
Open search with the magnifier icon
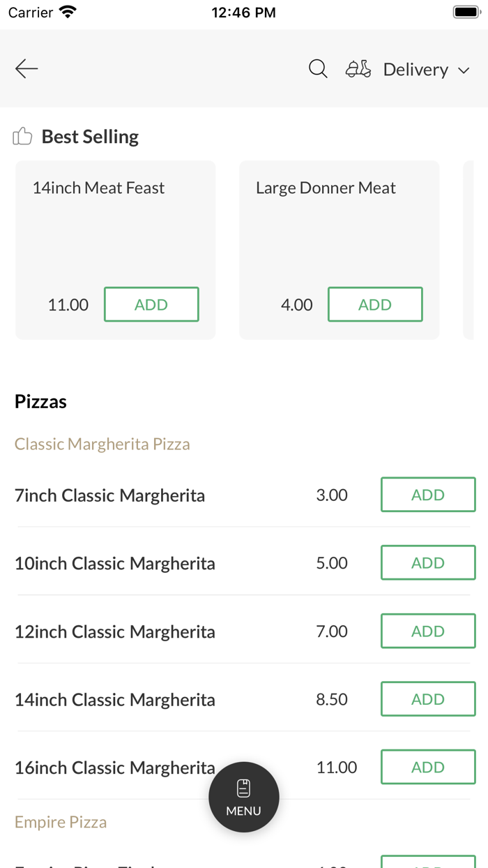(318, 68)
